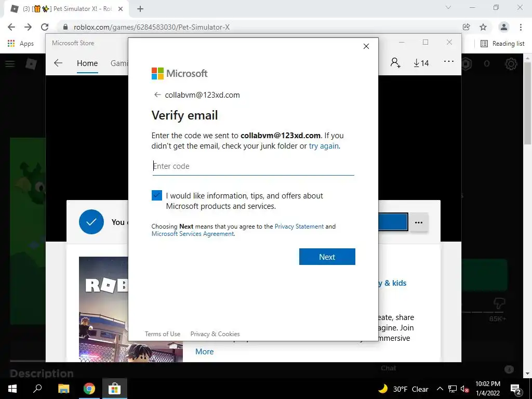Open Microsoft Store three-dot more menu
Viewport: 532px width, 399px height.
coord(448,61)
